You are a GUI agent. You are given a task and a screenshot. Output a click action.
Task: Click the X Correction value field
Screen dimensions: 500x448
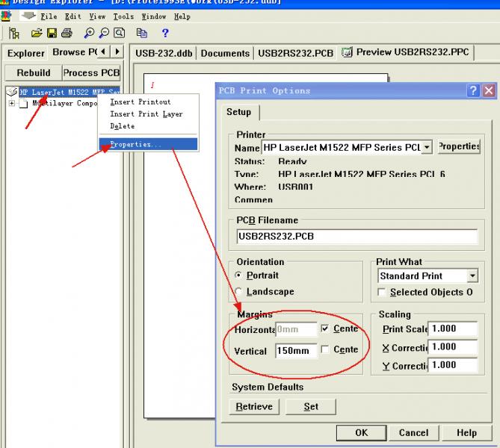(x=453, y=346)
